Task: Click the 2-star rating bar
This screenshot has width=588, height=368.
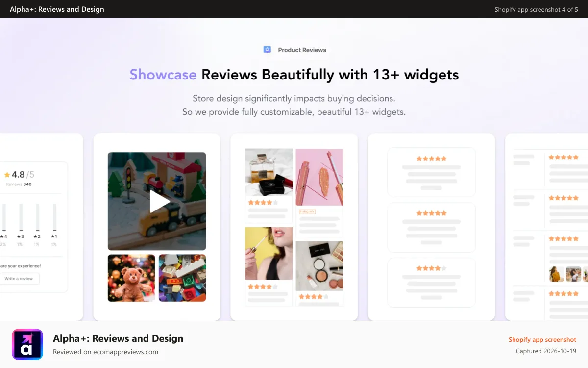Action: (37, 217)
